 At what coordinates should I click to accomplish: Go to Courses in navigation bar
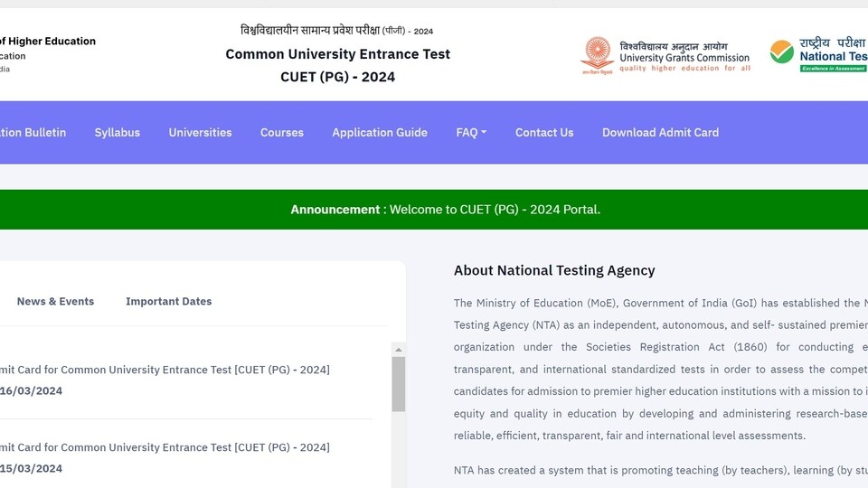[282, 132]
